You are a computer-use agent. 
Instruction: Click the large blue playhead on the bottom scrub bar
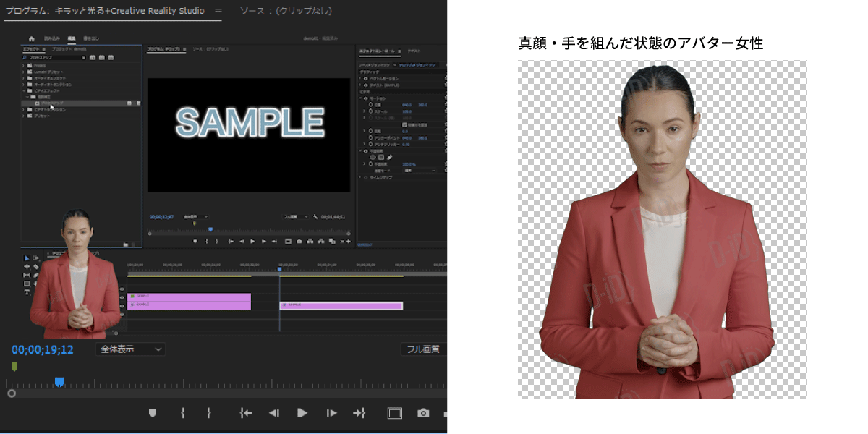coord(59,381)
